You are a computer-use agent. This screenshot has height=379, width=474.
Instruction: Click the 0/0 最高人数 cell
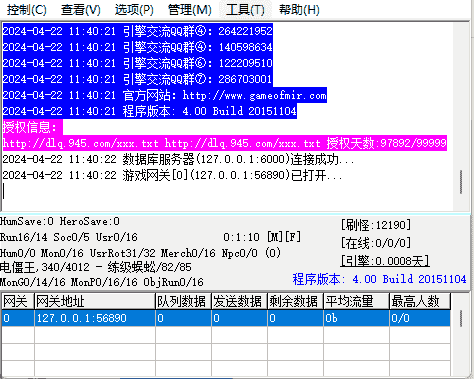coord(420,318)
